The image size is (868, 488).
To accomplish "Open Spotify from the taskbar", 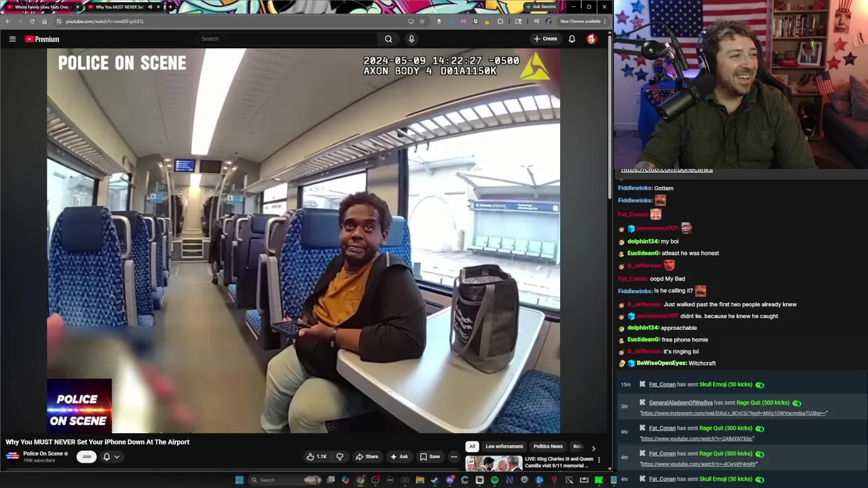I will coord(494,480).
